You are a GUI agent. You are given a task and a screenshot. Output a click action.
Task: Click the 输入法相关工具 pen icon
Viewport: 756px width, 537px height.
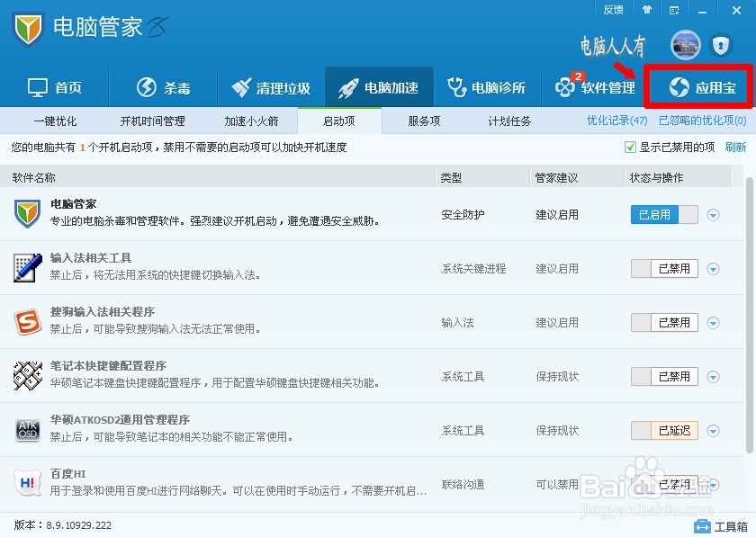click(28, 267)
